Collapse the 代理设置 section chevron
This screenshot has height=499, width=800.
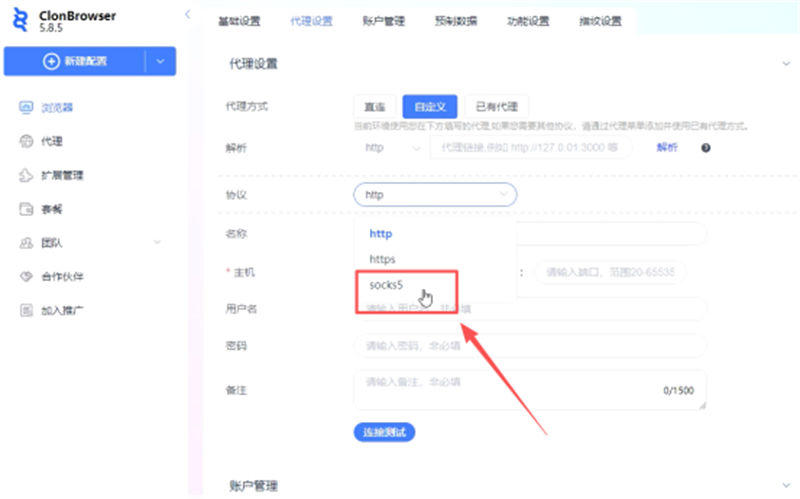(786, 64)
